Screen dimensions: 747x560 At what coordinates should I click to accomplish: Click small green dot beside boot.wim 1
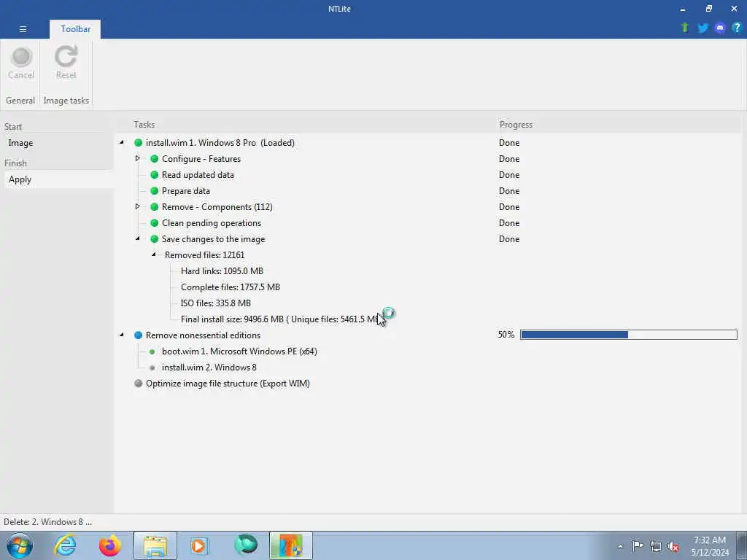152,351
